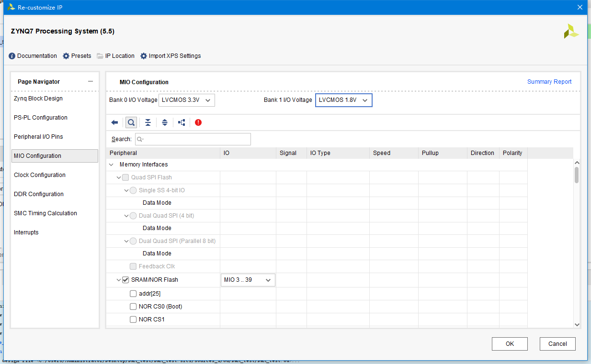The height and width of the screenshot is (364, 591).
Task: Click the Documentation info icon
Action: (x=12, y=56)
